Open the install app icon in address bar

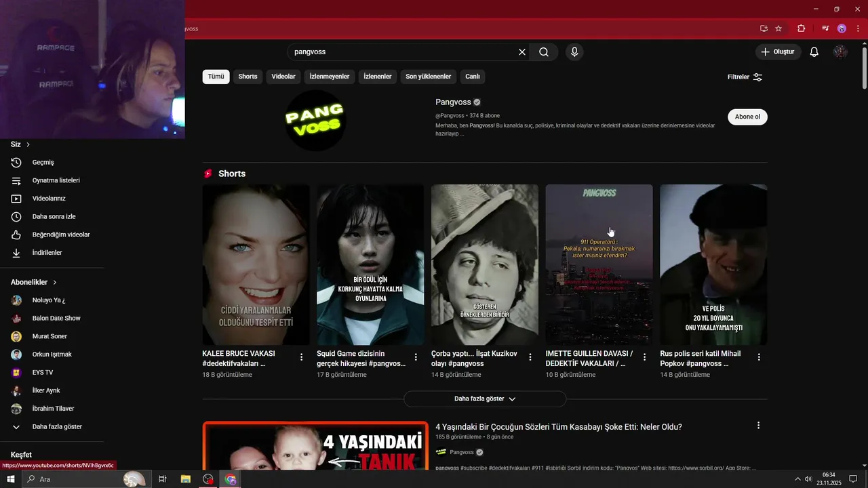coord(764,28)
